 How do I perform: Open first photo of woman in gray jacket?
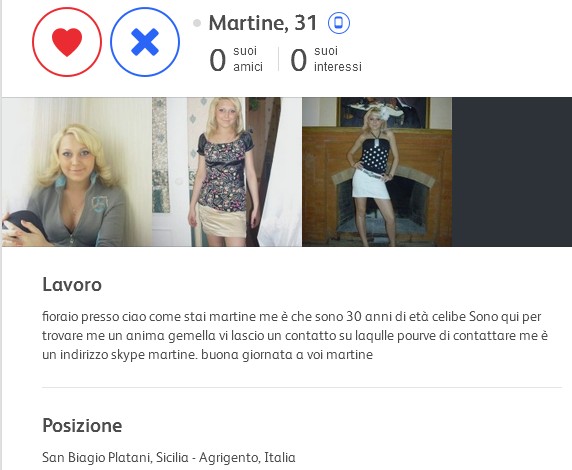77,172
